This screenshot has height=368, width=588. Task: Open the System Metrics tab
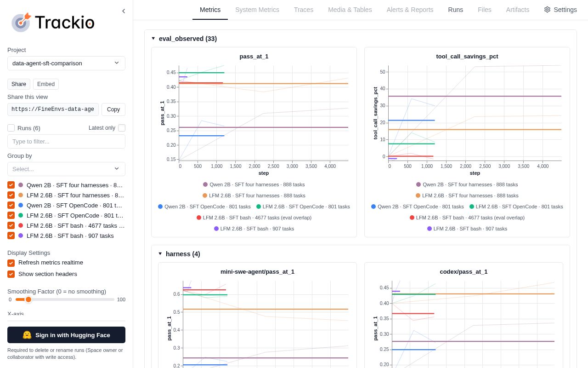[x=257, y=10]
